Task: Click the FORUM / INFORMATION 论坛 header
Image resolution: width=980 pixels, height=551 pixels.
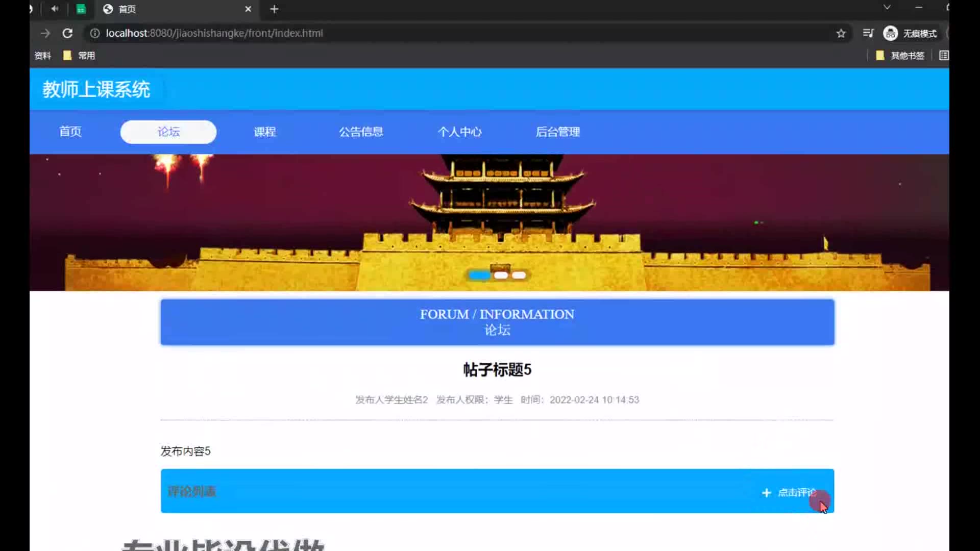Action: tap(497, 322)
